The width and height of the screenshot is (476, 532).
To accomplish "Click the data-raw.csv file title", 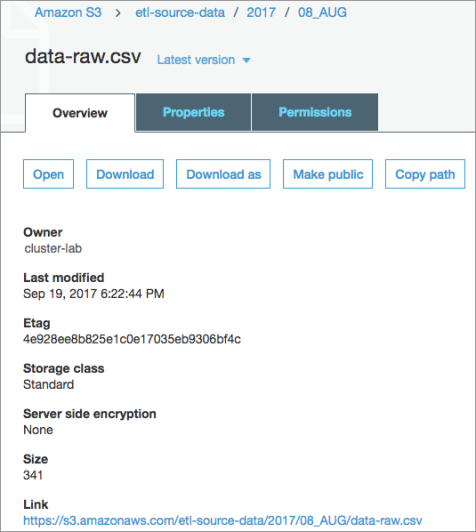I will point(83,56).
